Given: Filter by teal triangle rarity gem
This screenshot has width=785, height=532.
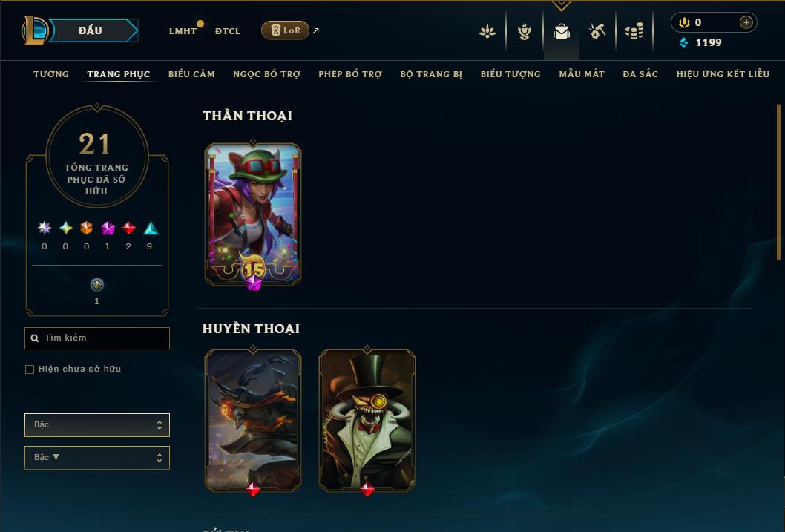Looking at the screenshot, I should (x=151, y=229).
